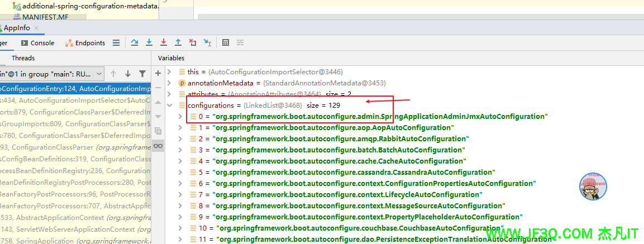The height and width of the screenshot is (244, 644).
Task: Click the Drop Frame icon
Action: tap(193, 42)
